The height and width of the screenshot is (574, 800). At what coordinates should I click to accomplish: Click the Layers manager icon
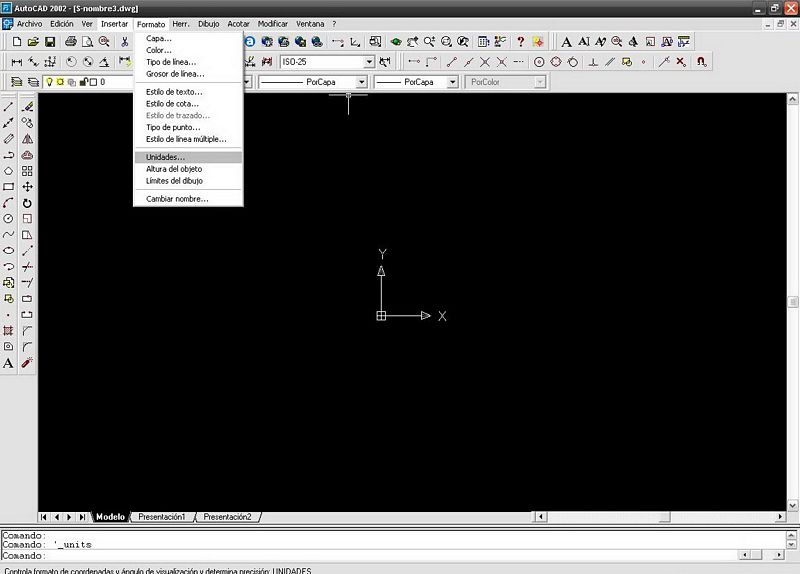click(x=17, y=82)
